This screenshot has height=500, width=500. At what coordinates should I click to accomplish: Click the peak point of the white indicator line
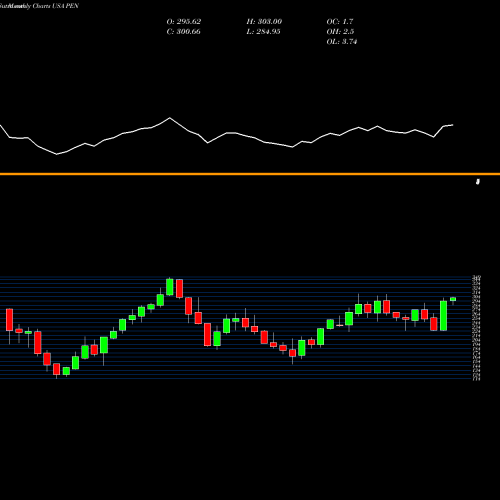170,118
